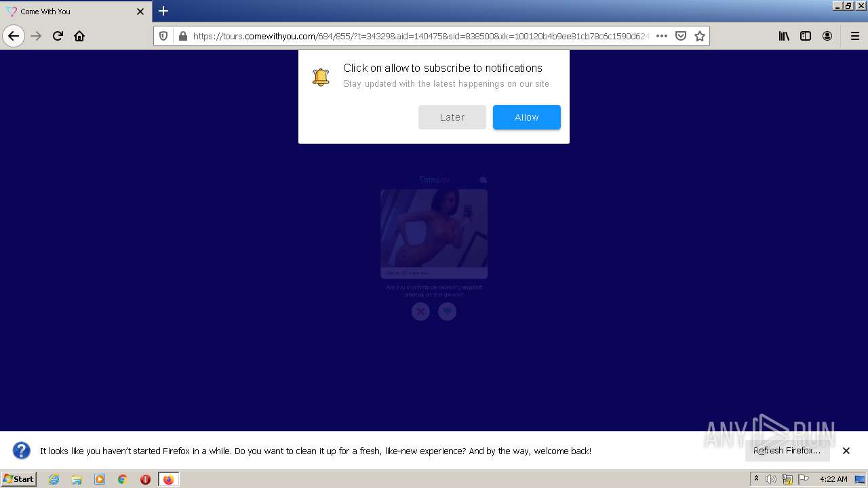
Task: Launch Internet Explorer from taskbar
Action: (x=54, y=479)
